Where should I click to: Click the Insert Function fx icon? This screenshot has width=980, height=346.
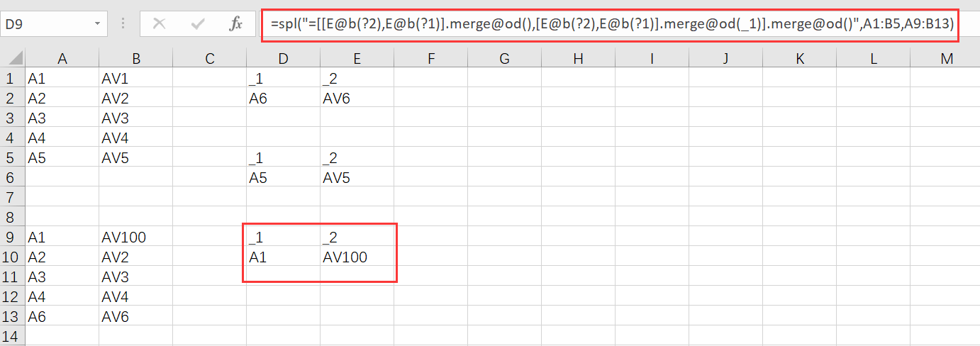[235, 24]
